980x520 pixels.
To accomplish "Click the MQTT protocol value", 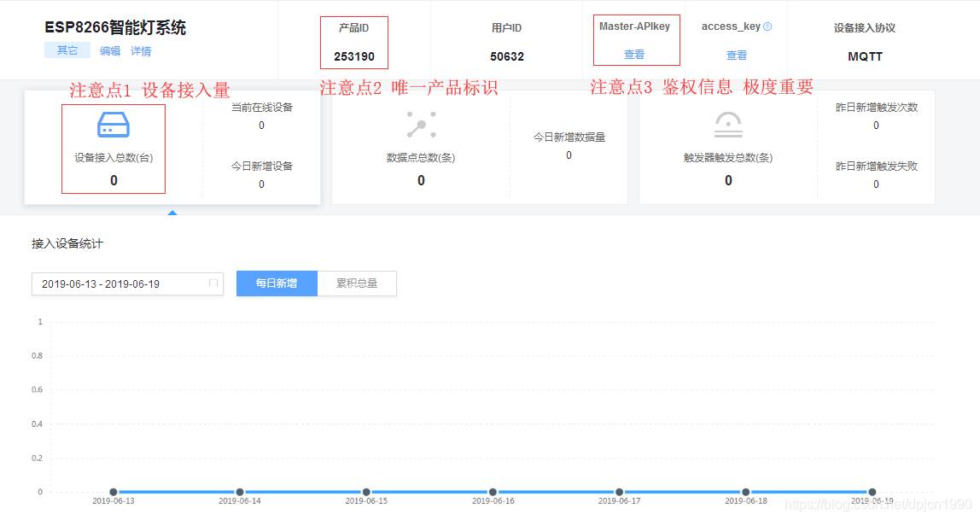I will tap(865, 56).
